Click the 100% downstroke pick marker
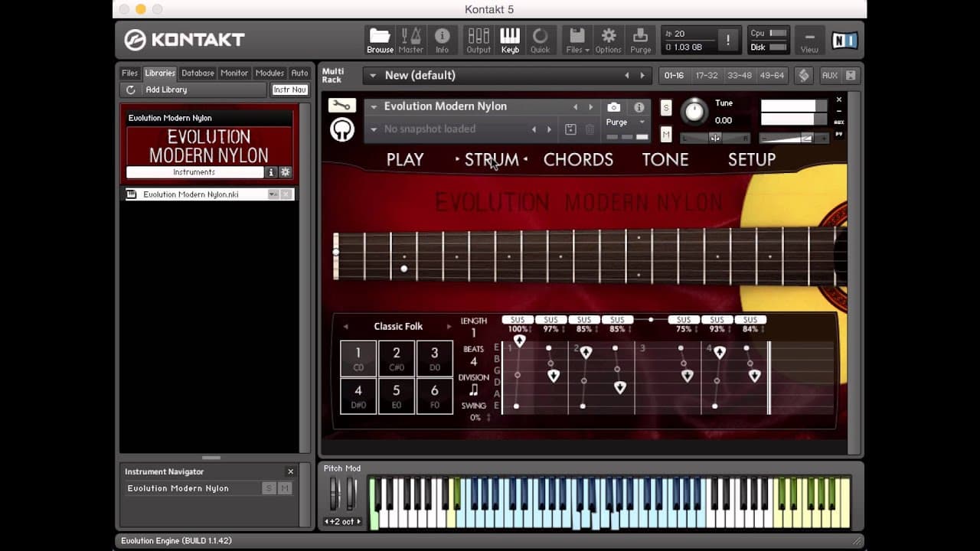The width and height of the screenshot is (980, 551). coord(519,341)
